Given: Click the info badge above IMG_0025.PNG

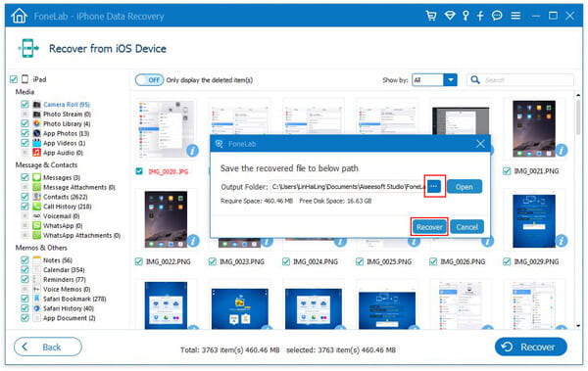Looking at the screenshot, I should coord(414,242).
